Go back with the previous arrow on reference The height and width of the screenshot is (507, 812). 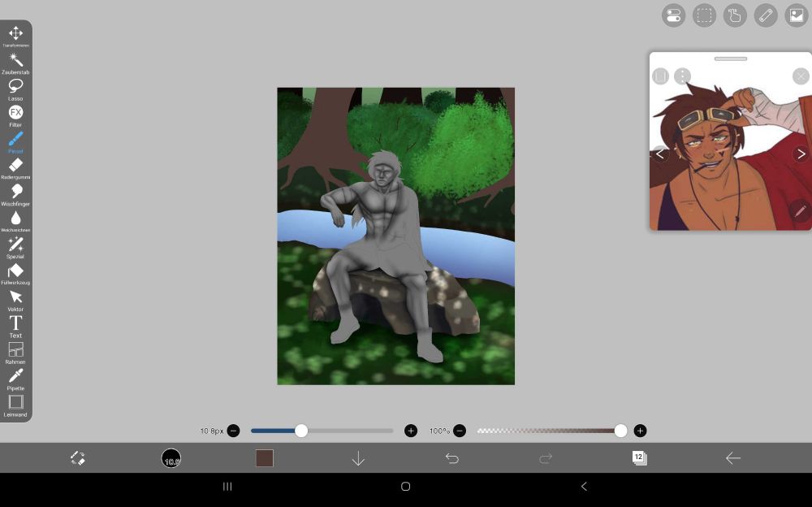pos(660,153)
